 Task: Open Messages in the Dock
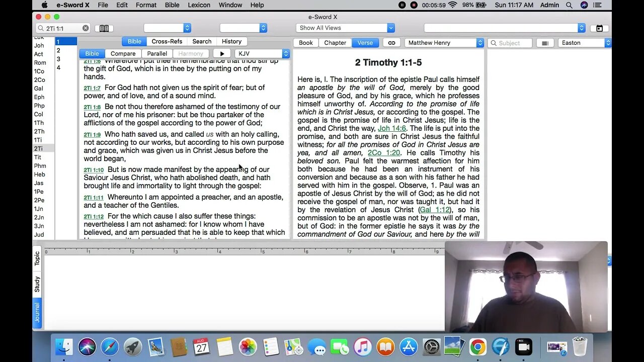click(x=317, y=347)
